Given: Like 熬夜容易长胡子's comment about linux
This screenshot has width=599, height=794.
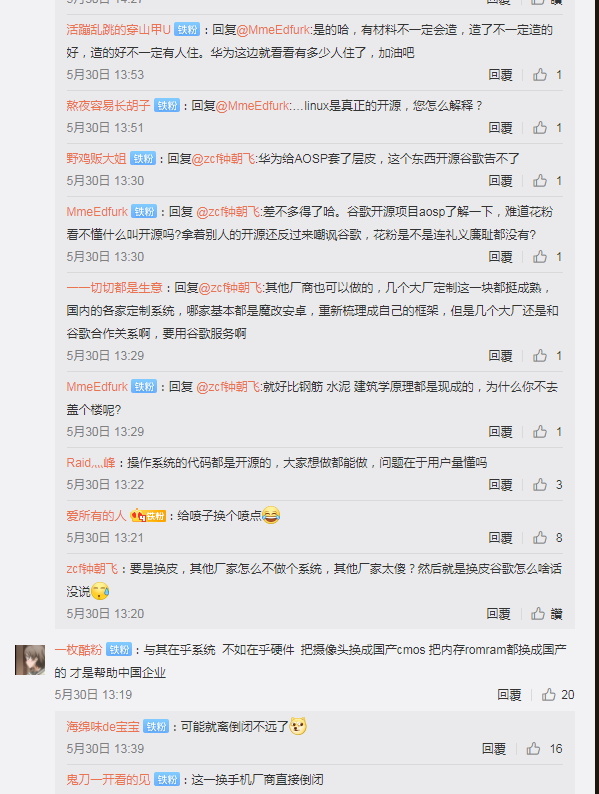Looking at the screenshot, I should pos(540,128).
